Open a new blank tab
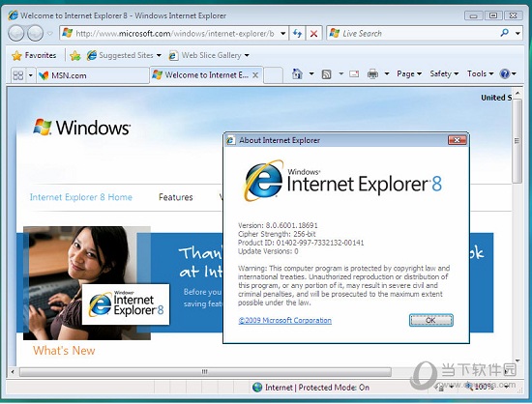Viewport: 532px width, 404px height. pyautogui.click(x=273, y=75)
